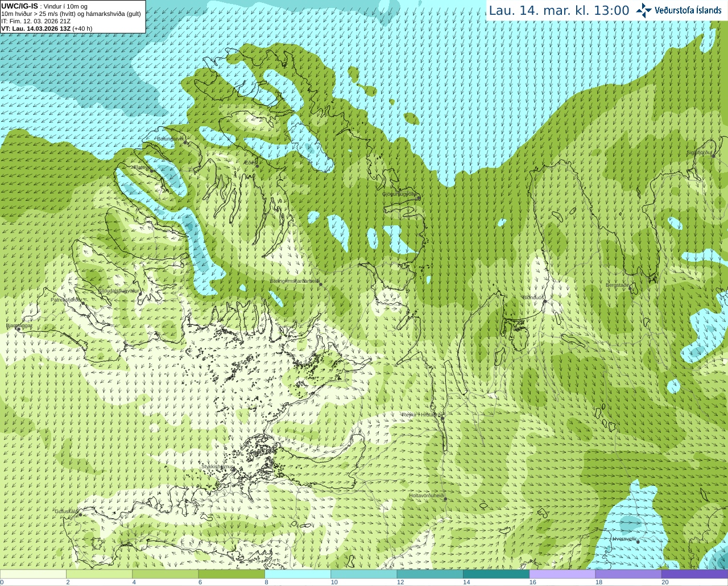
Task: Pick the 10–12 turquoise legend swatch
Action: point(363,574)
